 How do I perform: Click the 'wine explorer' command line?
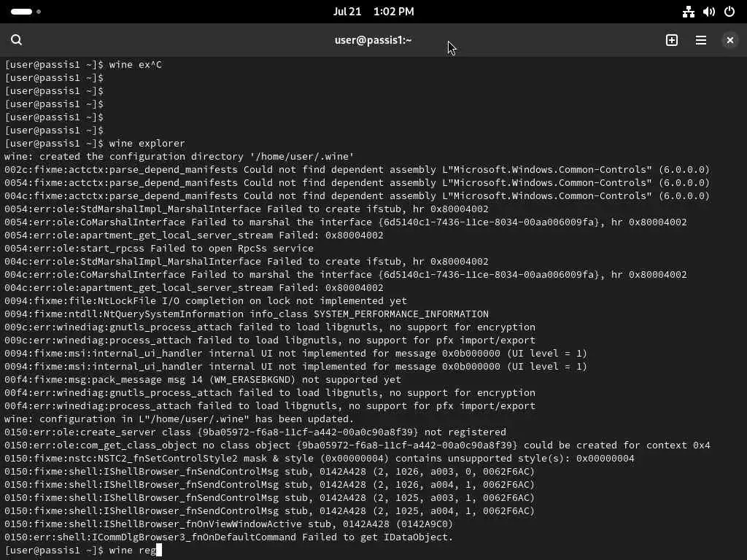coord(95,144)
